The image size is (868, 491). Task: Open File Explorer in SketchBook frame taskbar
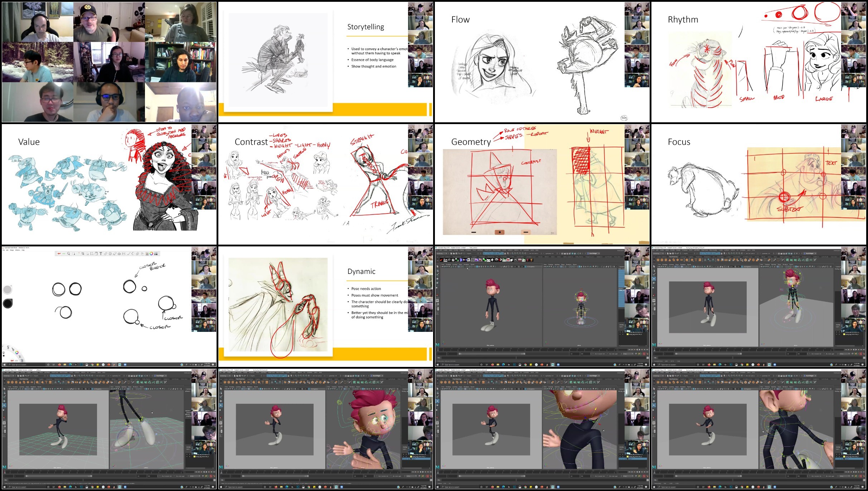pyautogui.click(x=65, y=365)
